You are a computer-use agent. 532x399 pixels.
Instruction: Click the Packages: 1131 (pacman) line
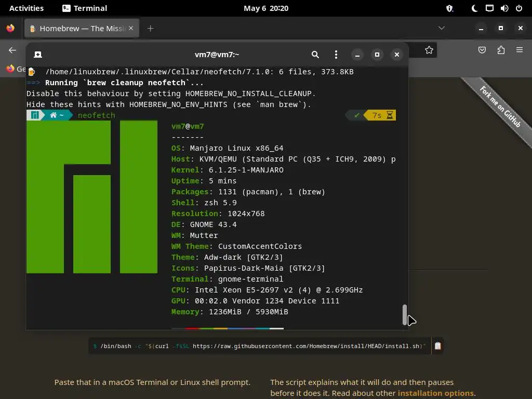coord(248,192)
